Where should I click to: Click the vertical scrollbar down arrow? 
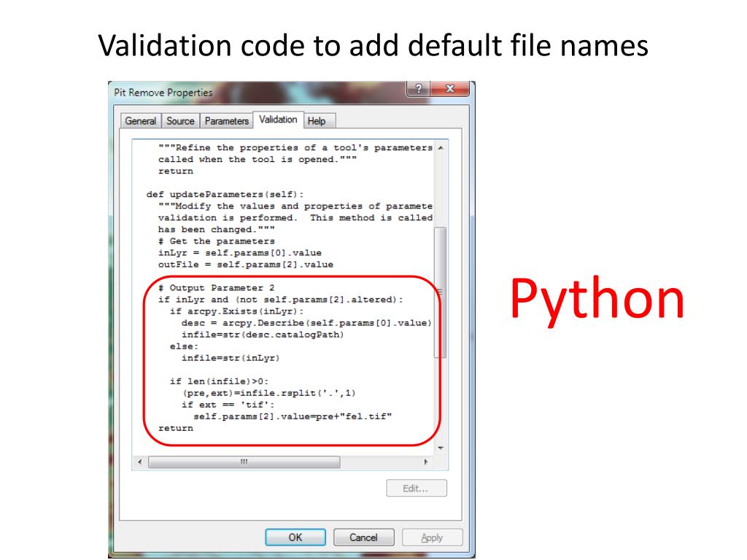point(441,448)
